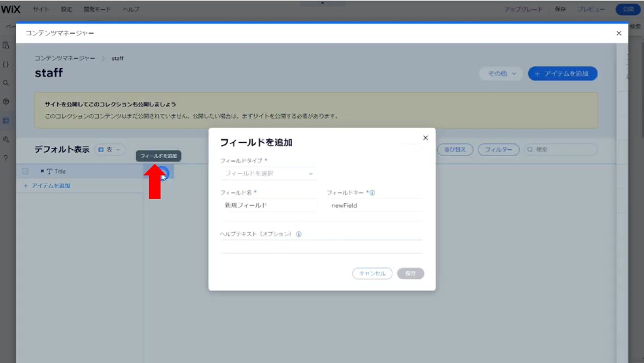Image resolution: width=644 pixels, height=363 pixels.
Task: Click the blue アイテムを追加 button
Action: pyautogui.click(x=562, y=74)
